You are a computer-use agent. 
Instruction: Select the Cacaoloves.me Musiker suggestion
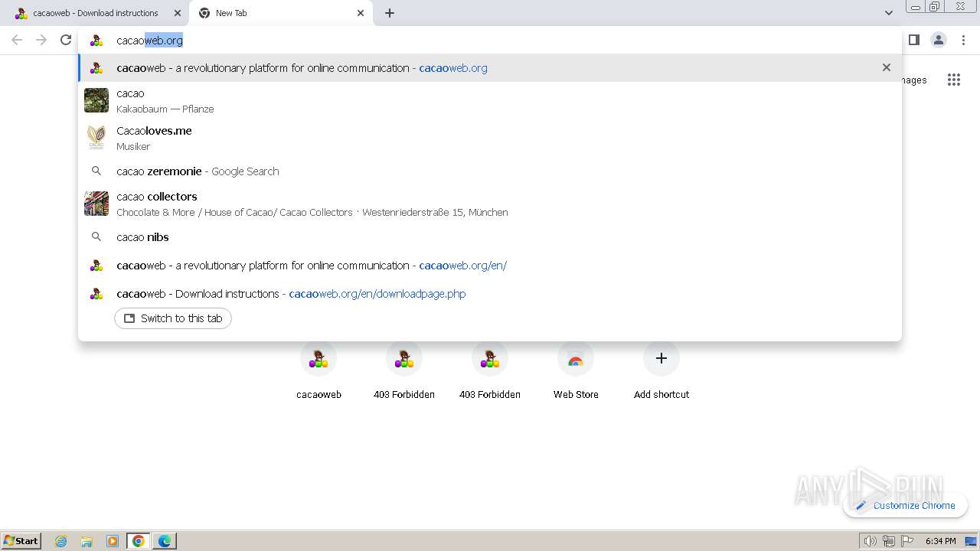coord(490,138)
